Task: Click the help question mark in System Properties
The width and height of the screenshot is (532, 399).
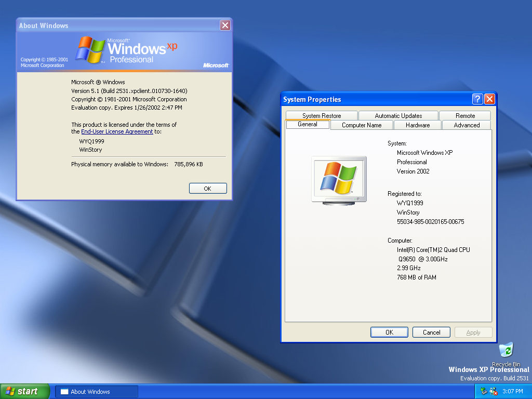Action: 477,99
